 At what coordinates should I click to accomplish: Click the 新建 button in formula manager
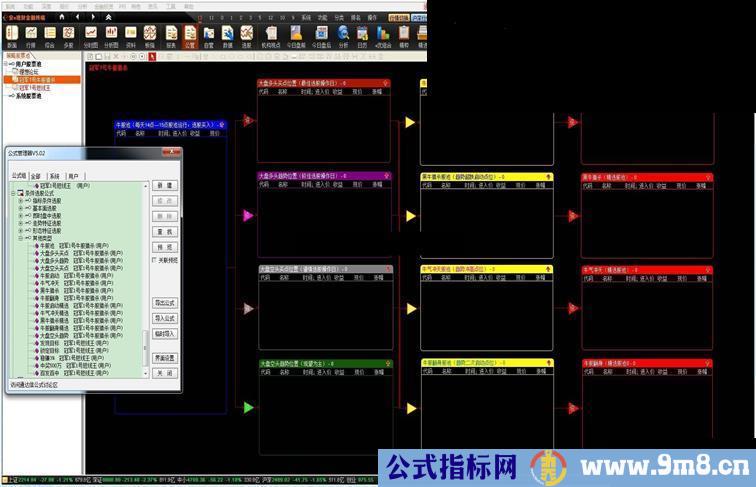click(x=165, y=186)
